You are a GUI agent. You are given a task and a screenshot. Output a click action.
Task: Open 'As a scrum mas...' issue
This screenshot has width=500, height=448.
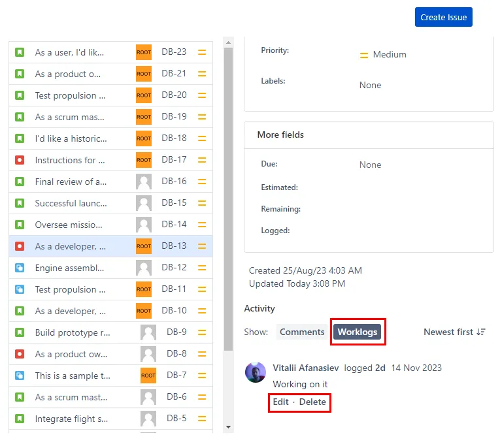click(x=69, y=117)
